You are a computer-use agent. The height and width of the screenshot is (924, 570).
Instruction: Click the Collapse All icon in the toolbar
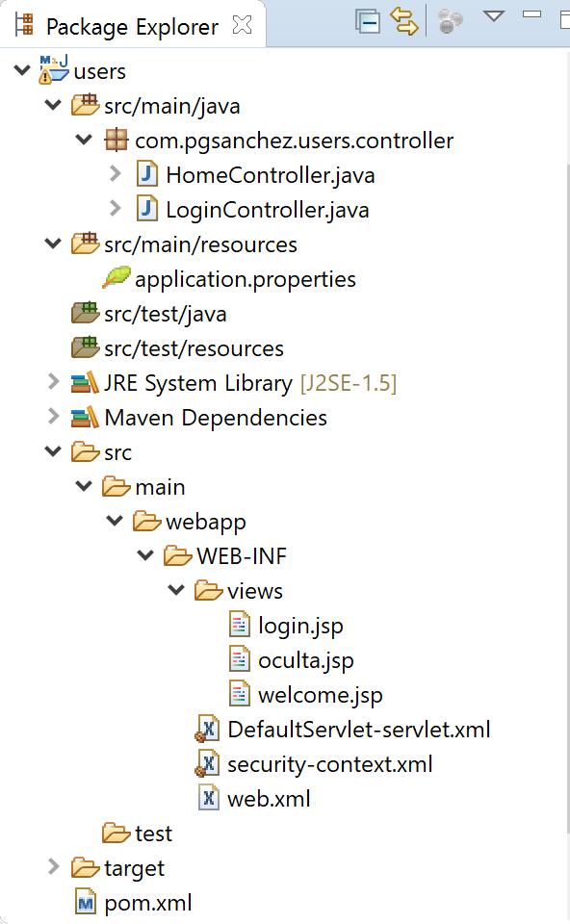click(x=368, y=19)
